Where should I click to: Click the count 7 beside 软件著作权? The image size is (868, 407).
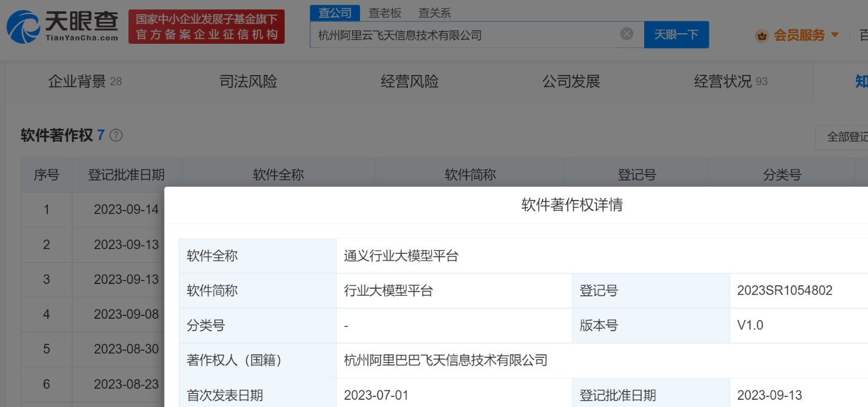101,135
